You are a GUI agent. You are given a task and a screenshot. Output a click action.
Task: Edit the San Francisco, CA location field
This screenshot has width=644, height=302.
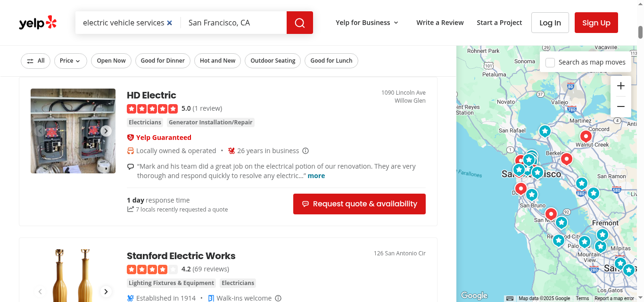tap(233, 23)
